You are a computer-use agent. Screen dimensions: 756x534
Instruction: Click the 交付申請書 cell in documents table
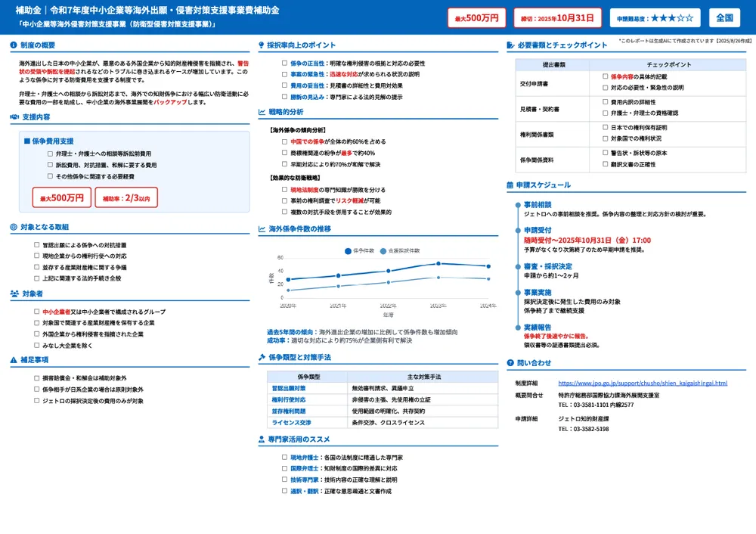pos(553,83)
